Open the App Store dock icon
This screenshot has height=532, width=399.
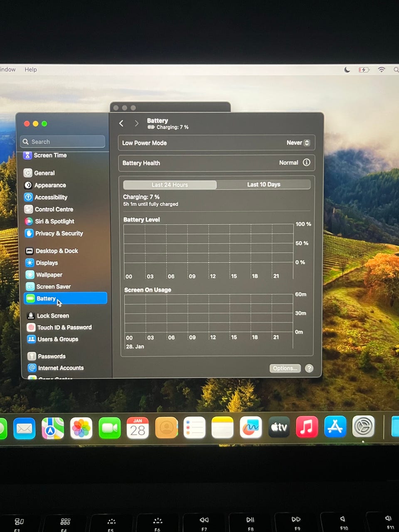coord(335,427)
